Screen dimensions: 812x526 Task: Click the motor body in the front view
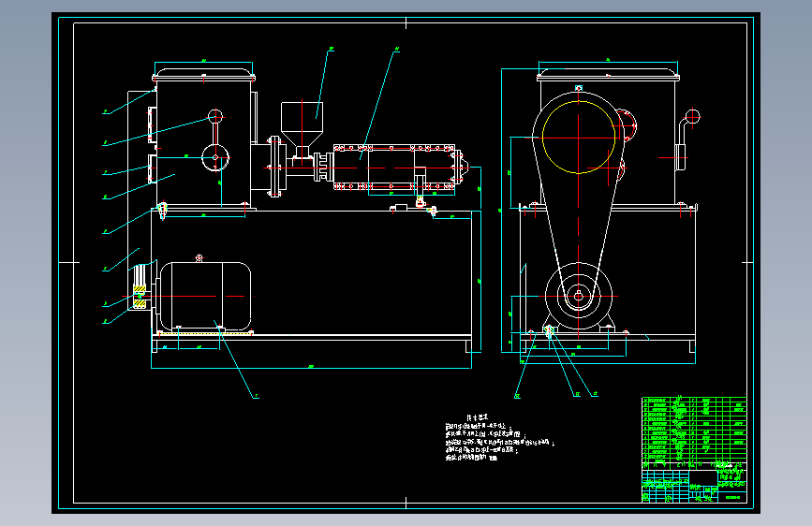(206, 296)
